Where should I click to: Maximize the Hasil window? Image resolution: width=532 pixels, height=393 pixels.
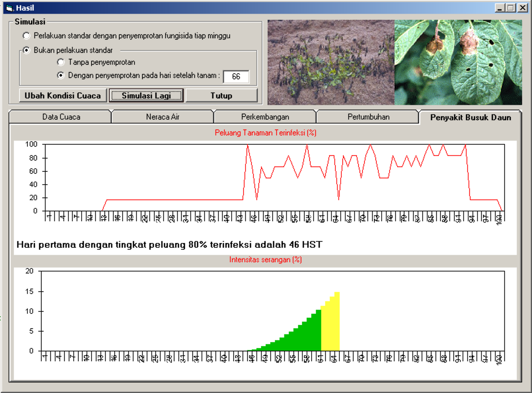(511, 8)
